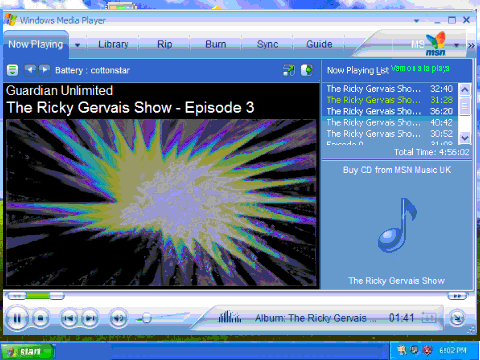Image resolution: width=480 pixels, height=360 pixels.
Task: Click the elapsed time 01:41 display
Action: coord(401,318)
